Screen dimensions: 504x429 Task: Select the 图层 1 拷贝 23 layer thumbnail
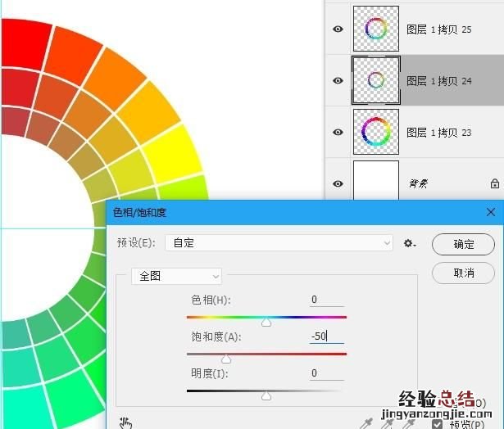coord(375,132)
